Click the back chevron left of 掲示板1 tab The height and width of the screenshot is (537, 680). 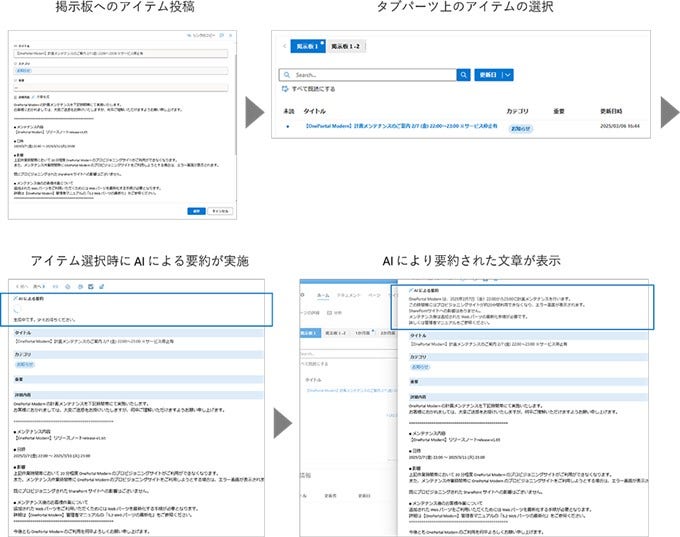coord(284,46)
